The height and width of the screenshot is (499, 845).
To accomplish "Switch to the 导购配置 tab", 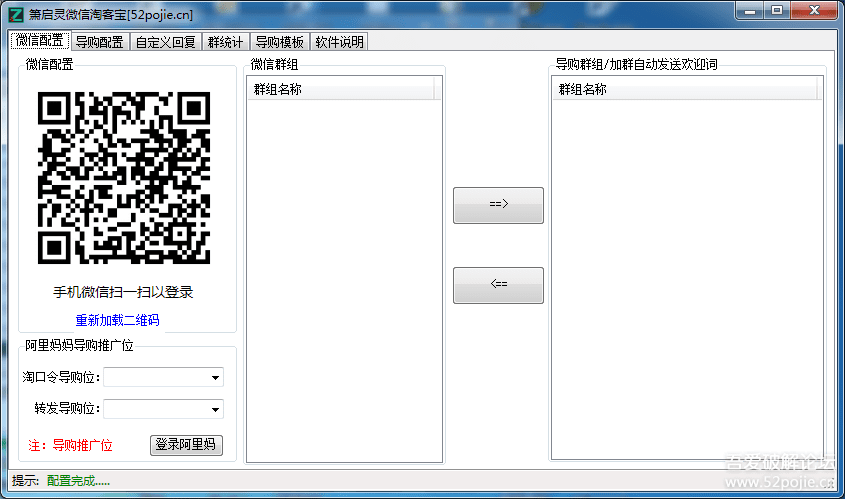I will click(100, 41).
